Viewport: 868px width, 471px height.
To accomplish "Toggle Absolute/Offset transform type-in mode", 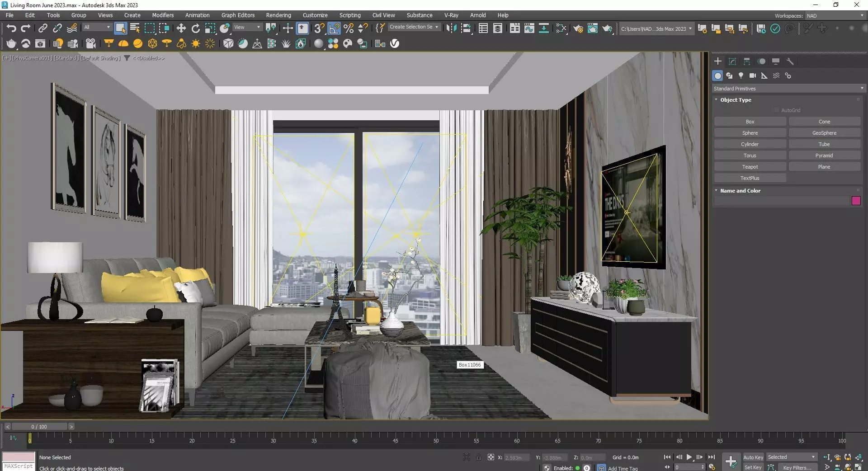I will click(x=491, y=457).
